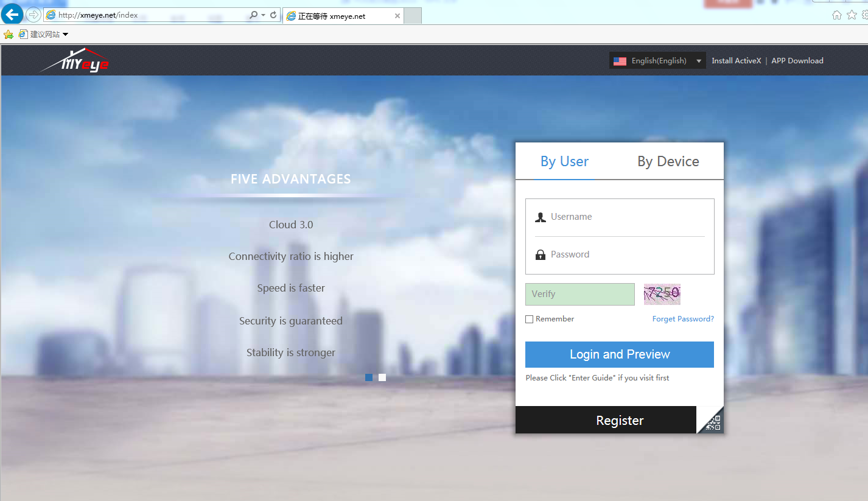
Task: Enable the Remember checkbox
Action: [530, 319]
